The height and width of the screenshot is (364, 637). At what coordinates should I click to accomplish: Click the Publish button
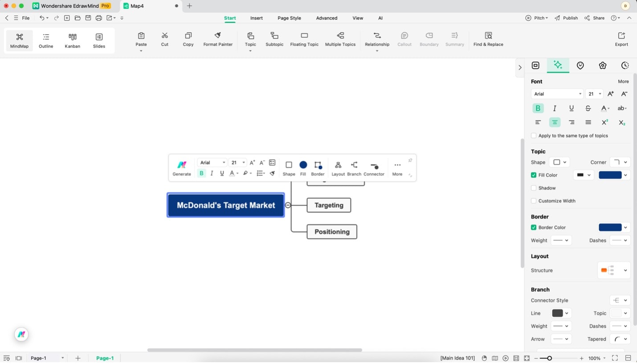point(566,18)
